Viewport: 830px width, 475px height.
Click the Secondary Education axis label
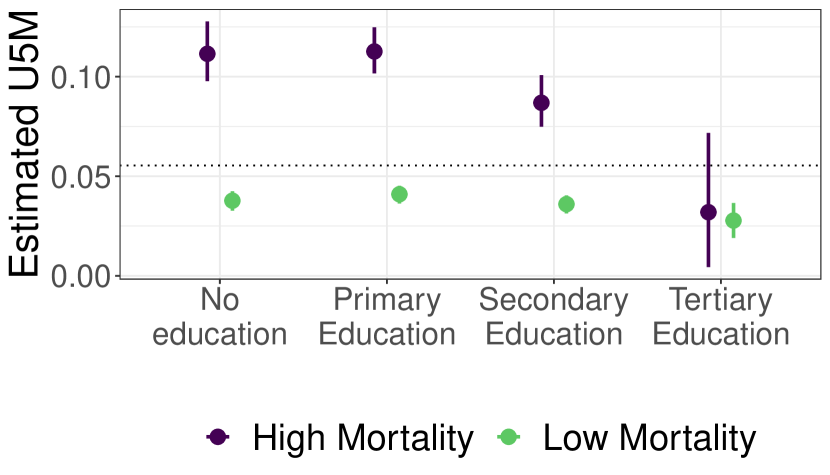point(554,317)
